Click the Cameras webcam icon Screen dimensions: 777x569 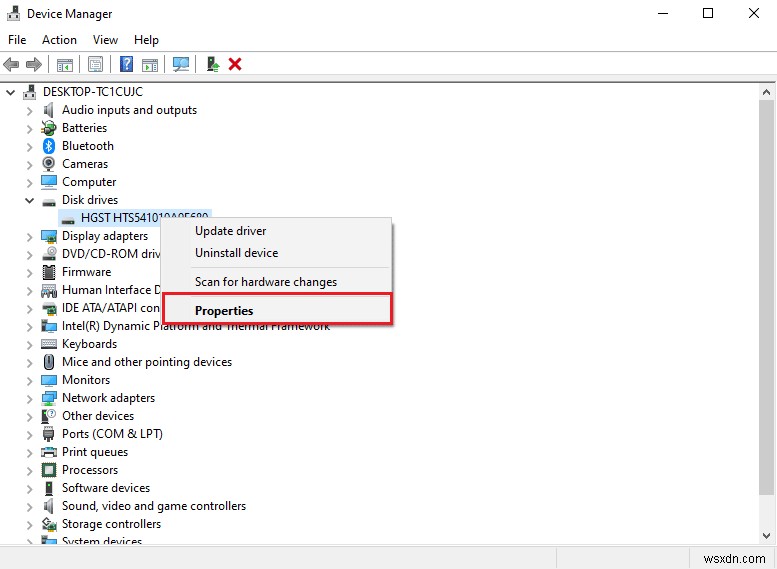(49, 164)
